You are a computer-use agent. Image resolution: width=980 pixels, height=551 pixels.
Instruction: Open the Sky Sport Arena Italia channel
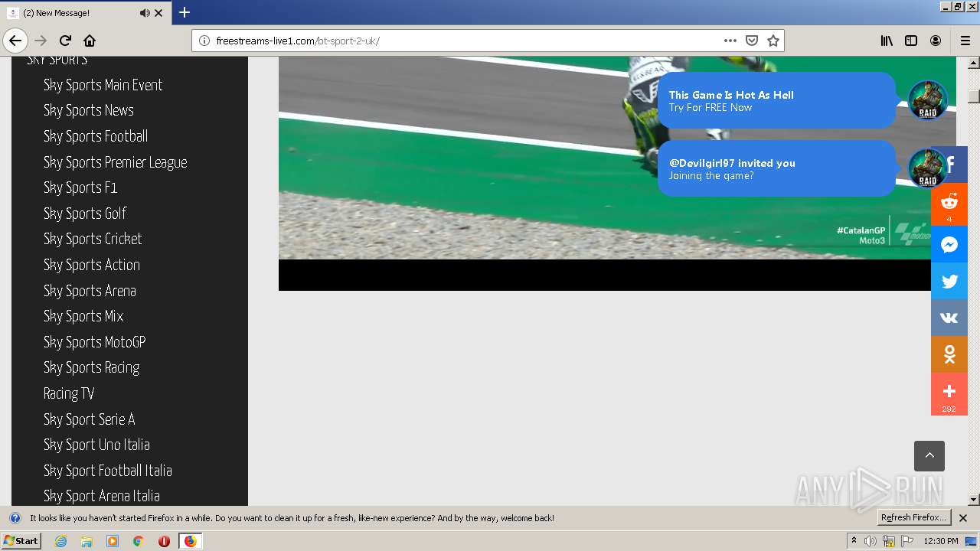pos(102,496)
